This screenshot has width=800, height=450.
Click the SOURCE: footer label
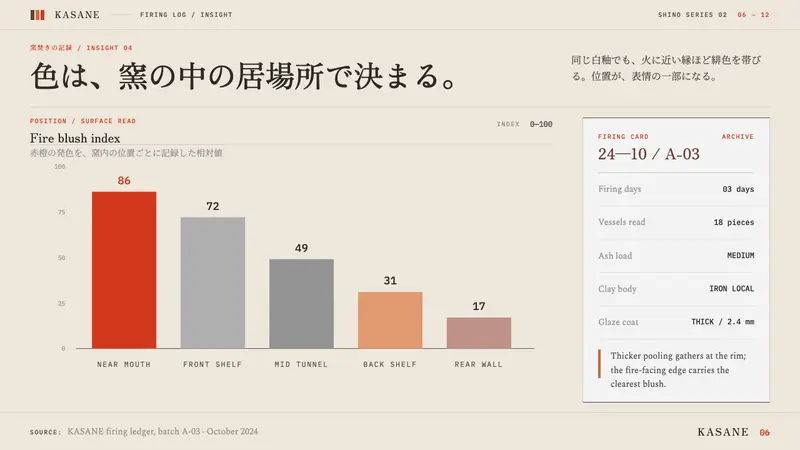(x=45, y=432)
